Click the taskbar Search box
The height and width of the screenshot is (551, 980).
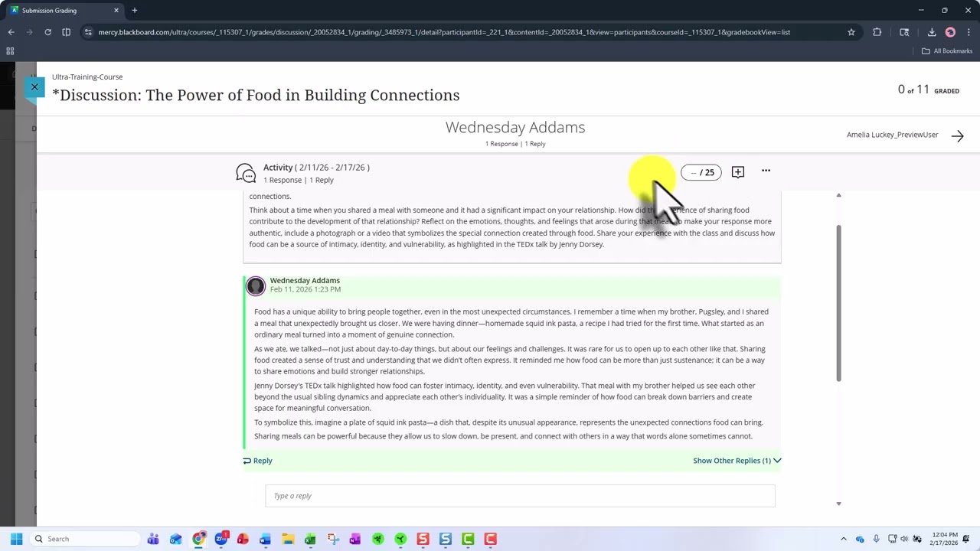(84, 539)
